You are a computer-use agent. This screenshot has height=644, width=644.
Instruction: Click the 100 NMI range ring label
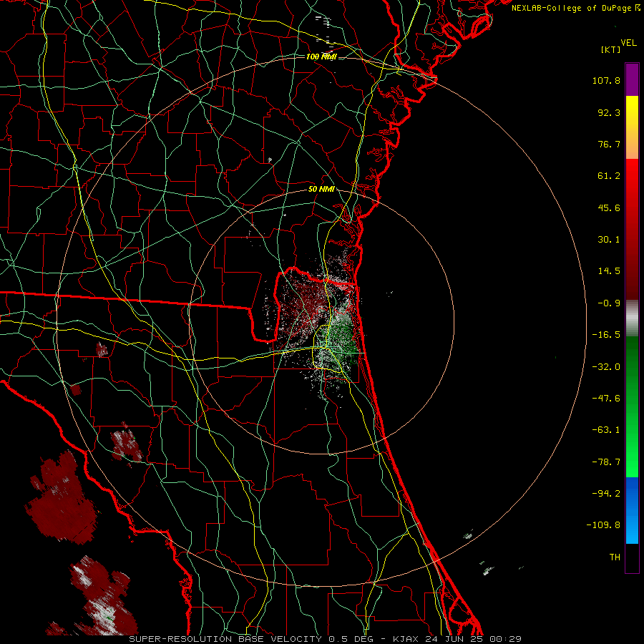pos(321,57)
